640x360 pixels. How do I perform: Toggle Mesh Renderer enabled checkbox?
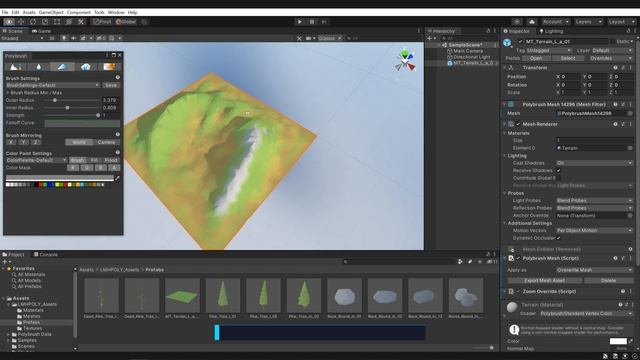(x=518, y=124)
